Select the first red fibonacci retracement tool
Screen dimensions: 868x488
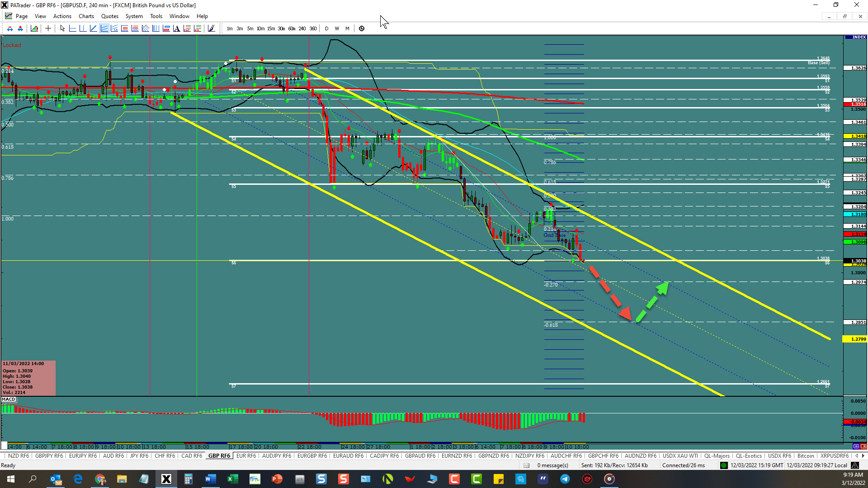pos(125,28)
